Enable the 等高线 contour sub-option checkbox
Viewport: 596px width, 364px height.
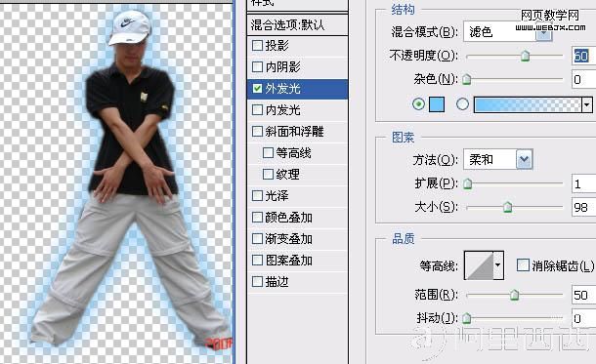[x=268, y=153]
